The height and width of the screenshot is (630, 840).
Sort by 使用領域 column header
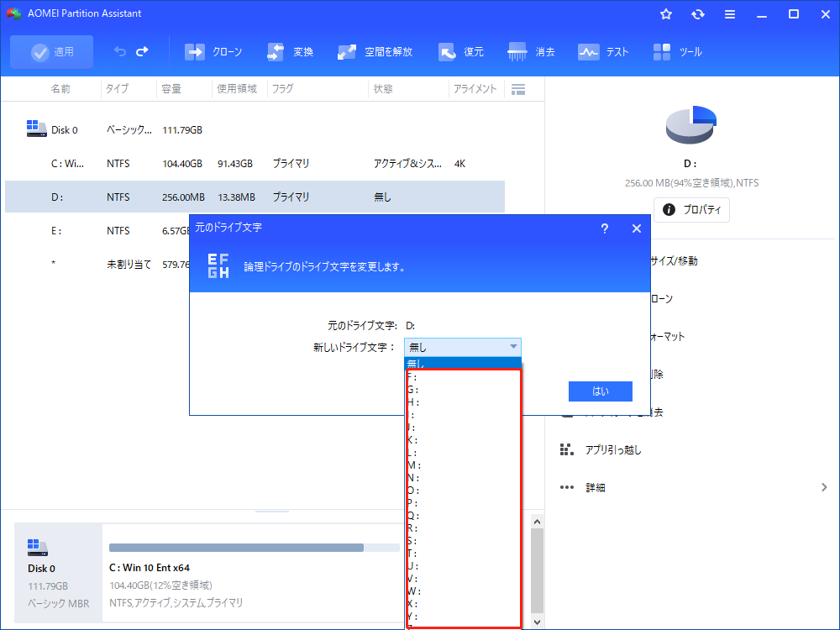point(237,89)
